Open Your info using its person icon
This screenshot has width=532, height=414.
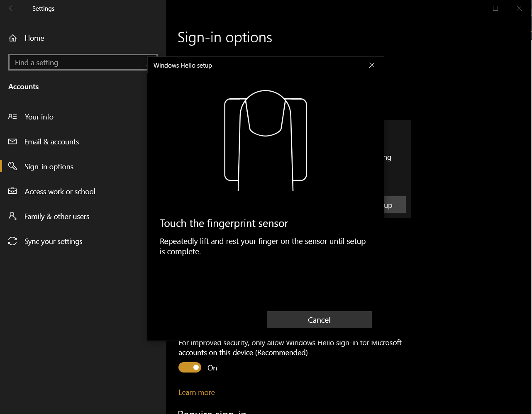click(x=12, y=117)
